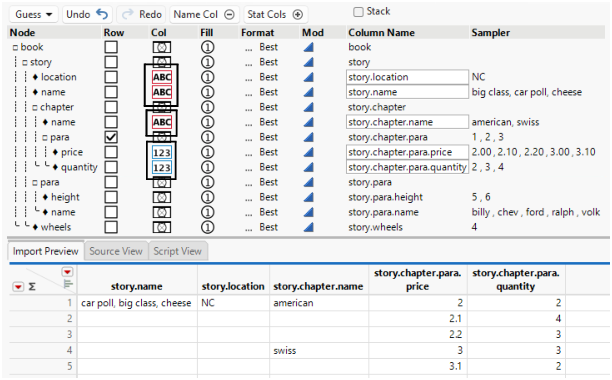
Task: Click the Col icon for story.para row
Action: pyautogui.click(x=162, y=182)
